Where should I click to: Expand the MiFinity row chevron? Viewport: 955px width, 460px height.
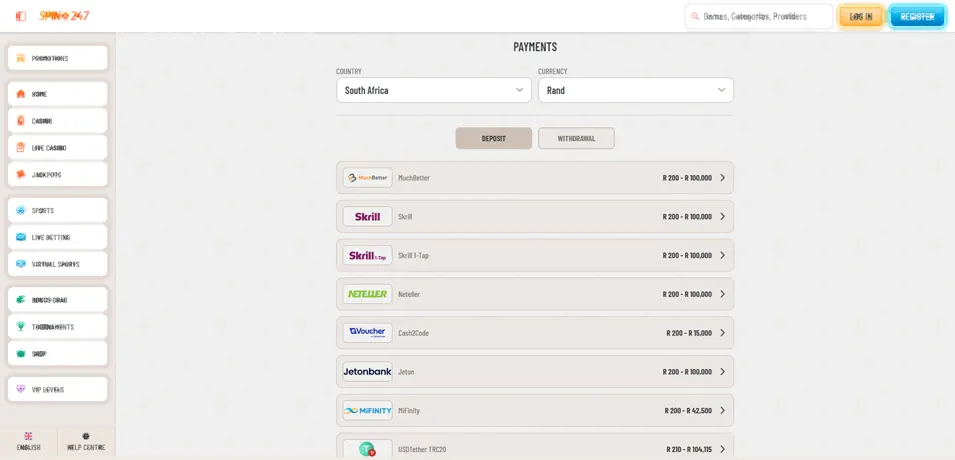coord(722,411)
